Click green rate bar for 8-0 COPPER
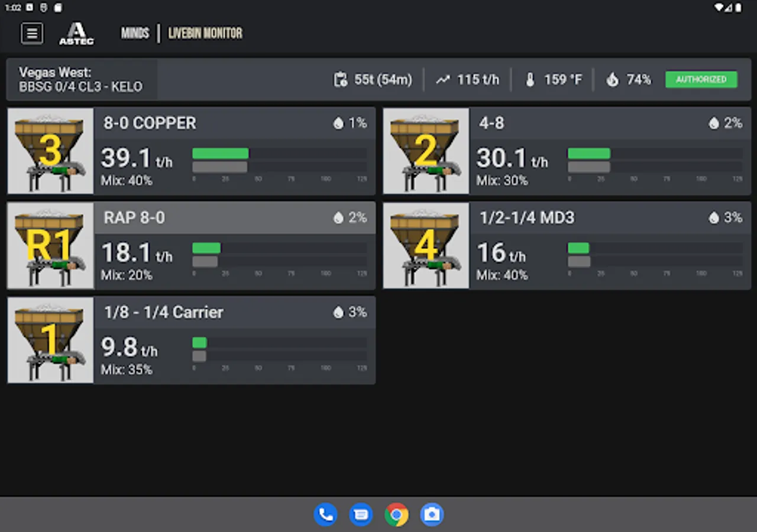 click(x=221, y=154)
